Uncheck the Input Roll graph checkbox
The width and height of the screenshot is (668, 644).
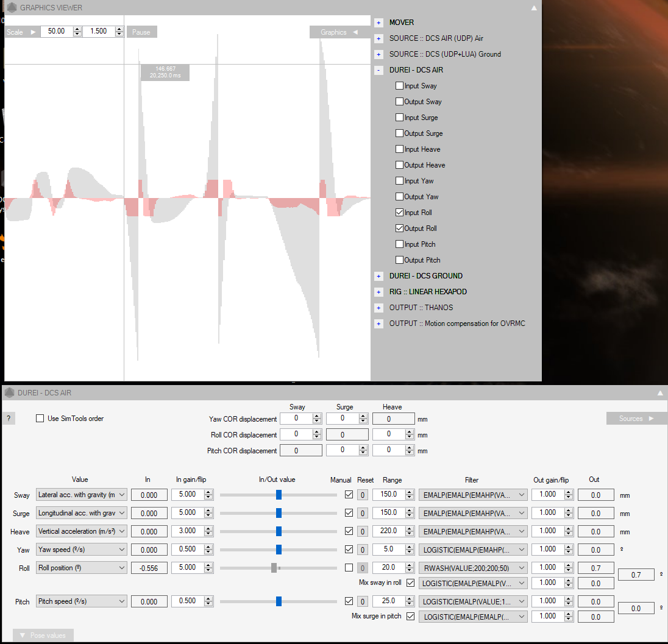click(399, 212)
